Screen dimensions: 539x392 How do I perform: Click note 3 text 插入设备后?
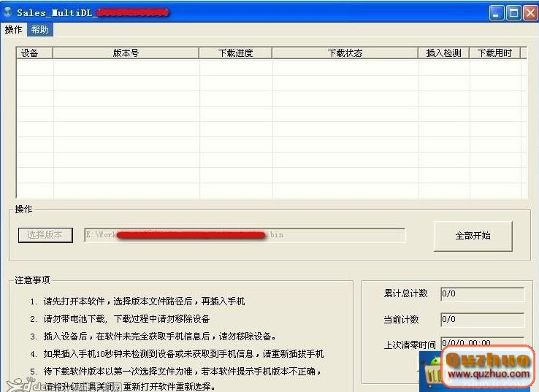65,337
